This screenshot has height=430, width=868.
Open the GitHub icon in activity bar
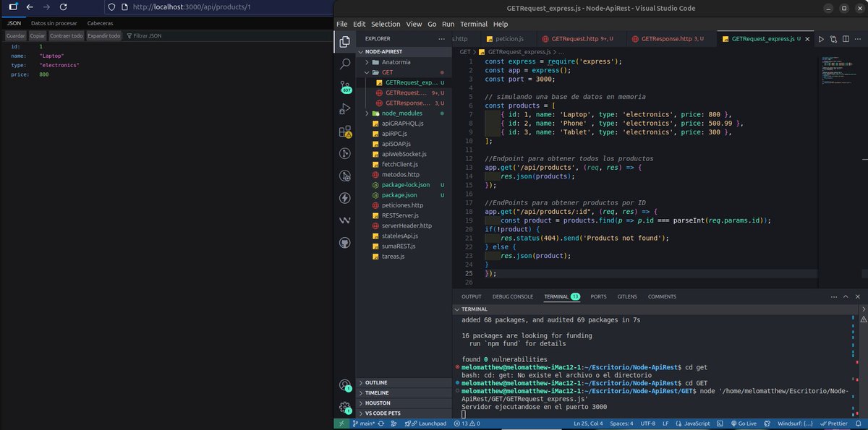345,242
